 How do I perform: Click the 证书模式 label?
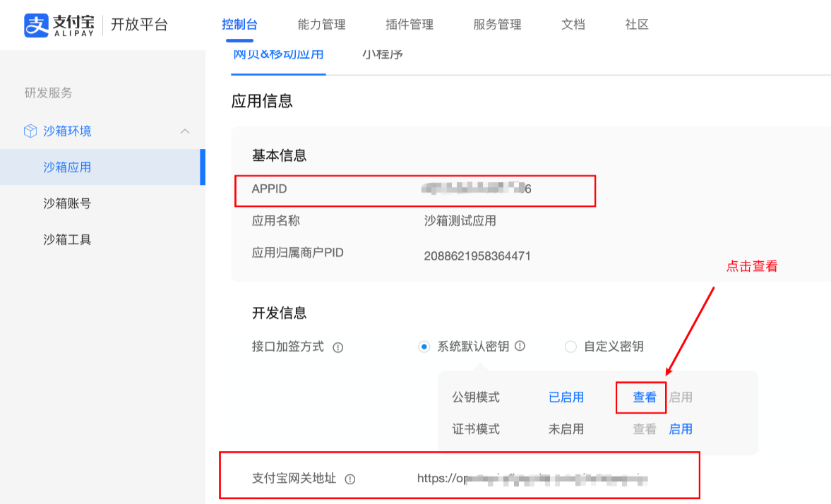(476, 429)
